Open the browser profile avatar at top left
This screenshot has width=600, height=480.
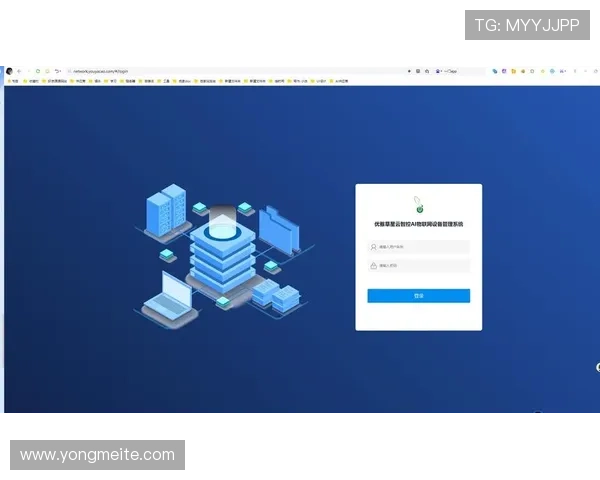tap(8, 72)
